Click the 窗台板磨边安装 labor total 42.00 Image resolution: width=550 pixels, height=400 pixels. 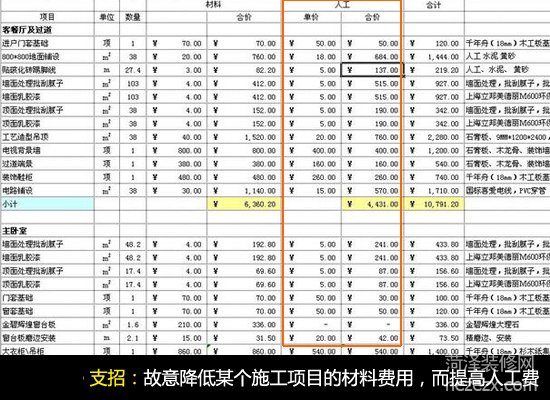372,338
